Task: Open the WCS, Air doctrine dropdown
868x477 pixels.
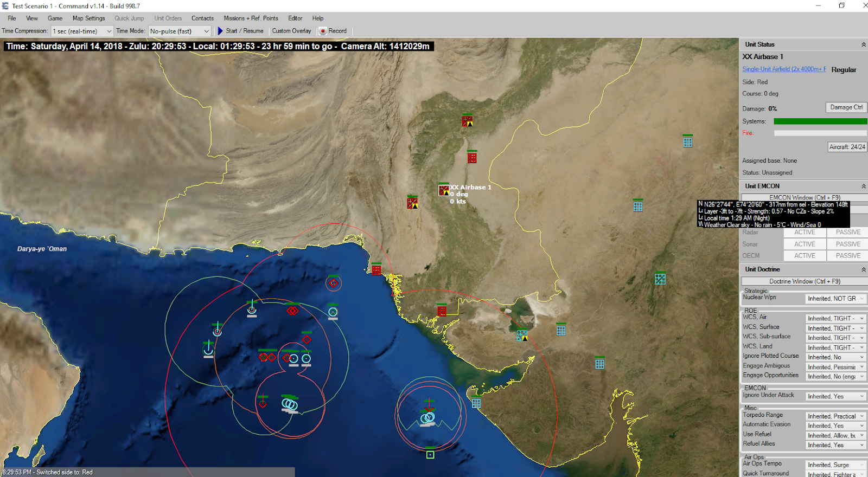Action: click(835, 318)
